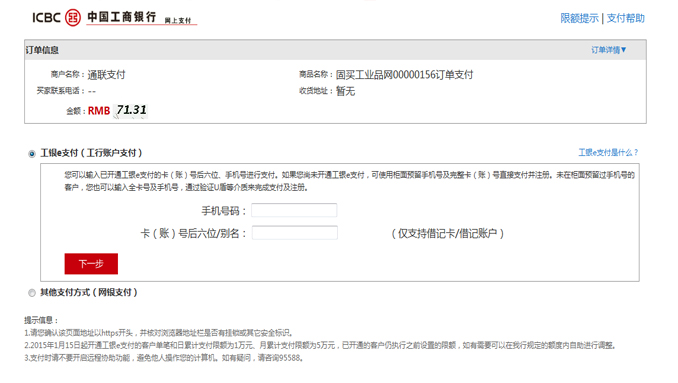Image resolution: width=678 pixels, height=383 pixels.
Task: Select the 其他支付方式 (网银支付) radio button
Action: click(32, 293)
